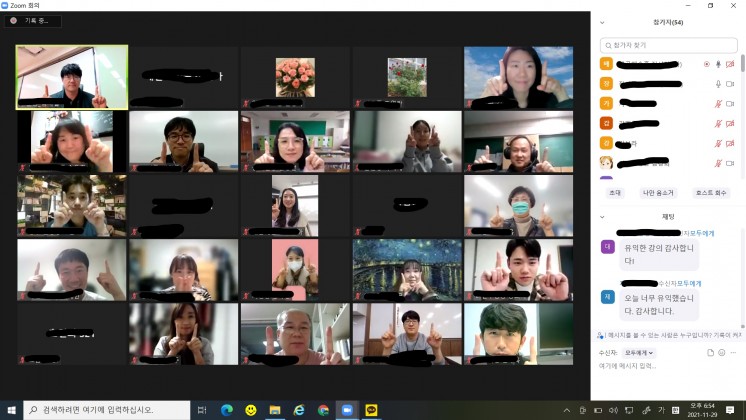Image resolution: width=746 pixels, height=420 pixels.
Task: Open the recipient dropdown 모두에게
Action: [x=638, y=353]
